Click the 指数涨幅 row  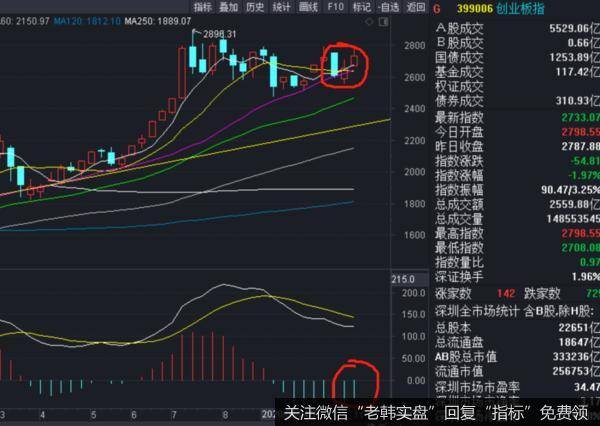click(517, 175)
